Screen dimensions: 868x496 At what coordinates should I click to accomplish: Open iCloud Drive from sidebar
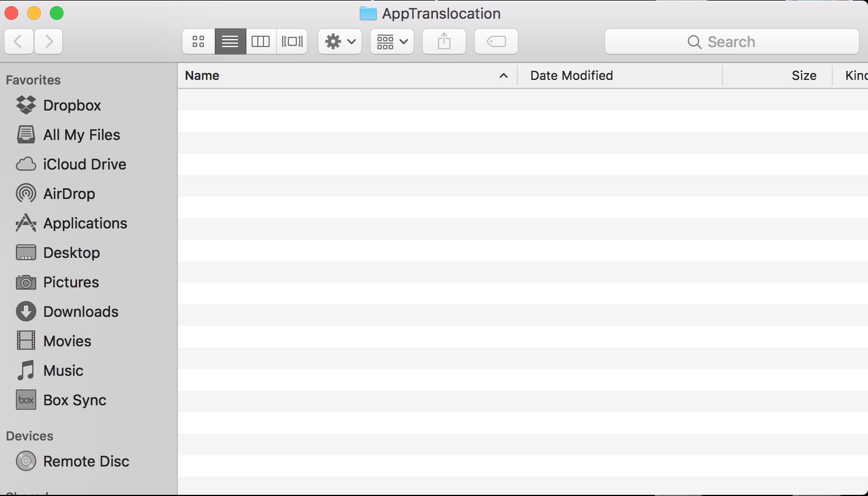[84, 164]
